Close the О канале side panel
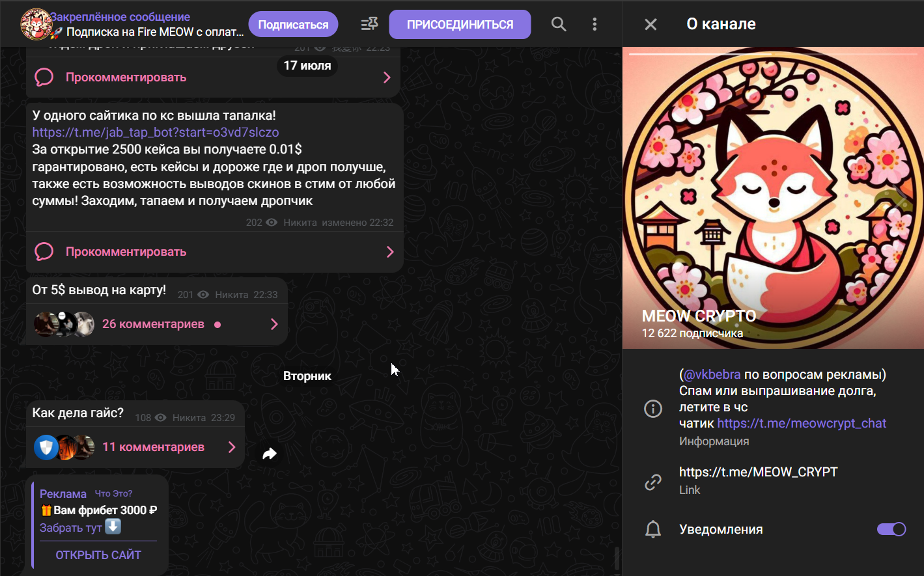Image resolution: width=924 pixels, height=576 pixels. click(651, 24)
